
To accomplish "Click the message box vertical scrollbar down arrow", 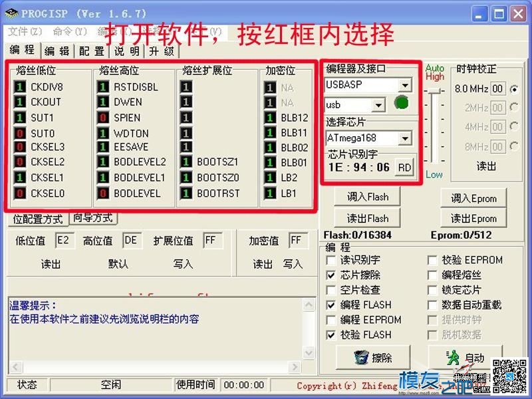I will [309, 353].
